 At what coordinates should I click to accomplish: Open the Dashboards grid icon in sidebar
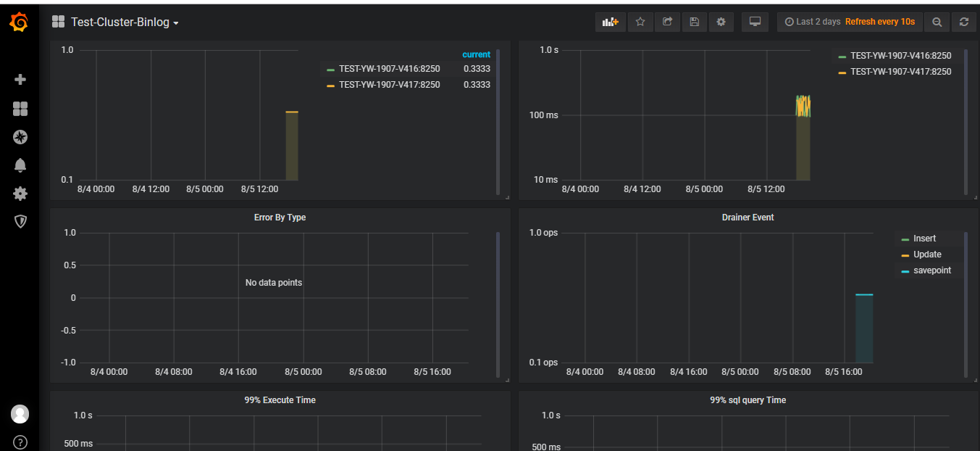point(20,109)
